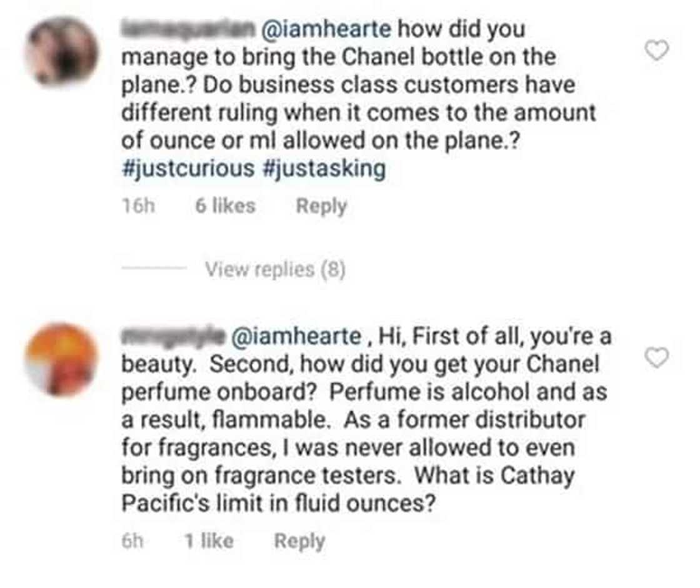Open the orange profile picture of second commenter
The width and height of the screenshot is (700, 588).
(x=61, y=359)
